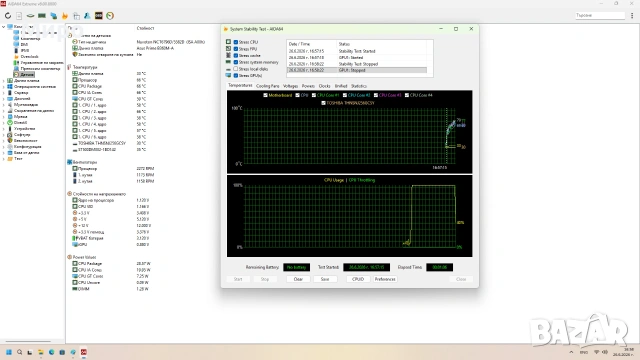The height and width of the screenshot is (360, 640).
Task: Click the disk benchmark icon in toolbar
Action: tap(30, 16)
